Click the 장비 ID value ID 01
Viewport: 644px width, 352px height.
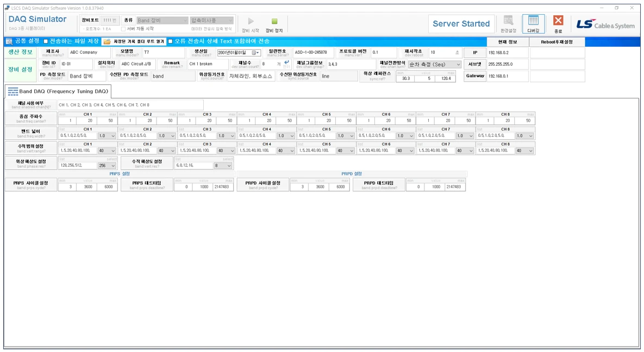[x=76, y=64]
